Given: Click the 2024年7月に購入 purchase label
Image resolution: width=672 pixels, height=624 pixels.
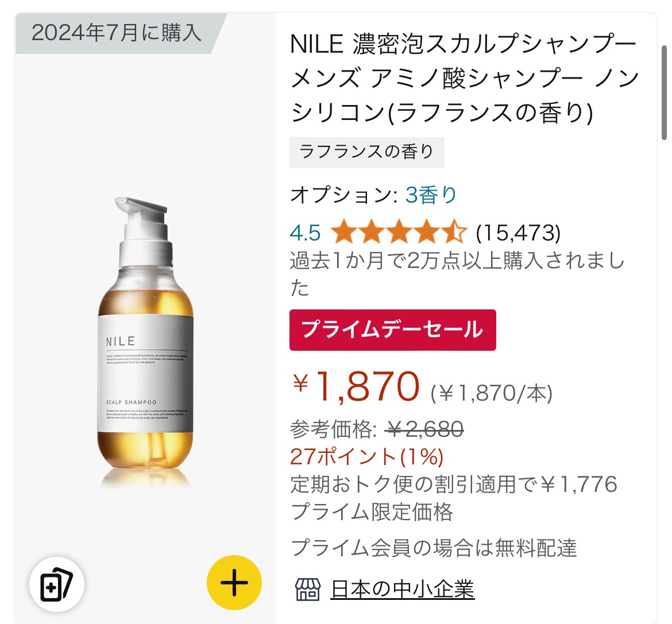Looking at the screenshot, I should (x=116, y=33).
